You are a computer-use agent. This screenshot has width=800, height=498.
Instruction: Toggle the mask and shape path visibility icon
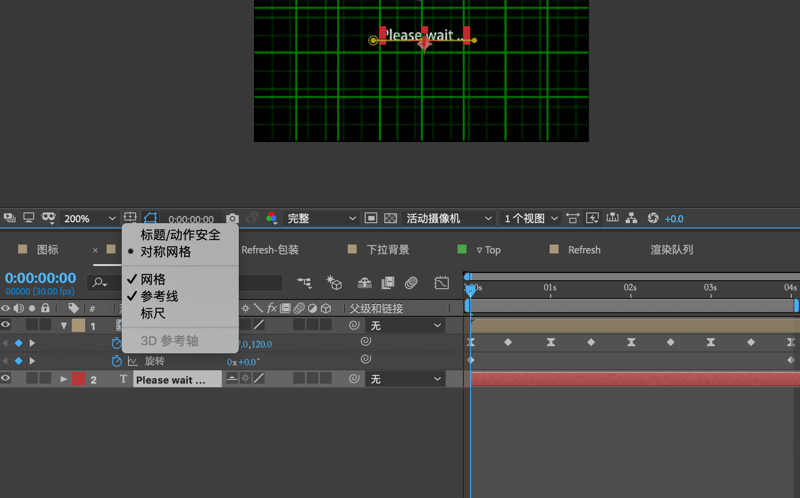pos(151,218)
